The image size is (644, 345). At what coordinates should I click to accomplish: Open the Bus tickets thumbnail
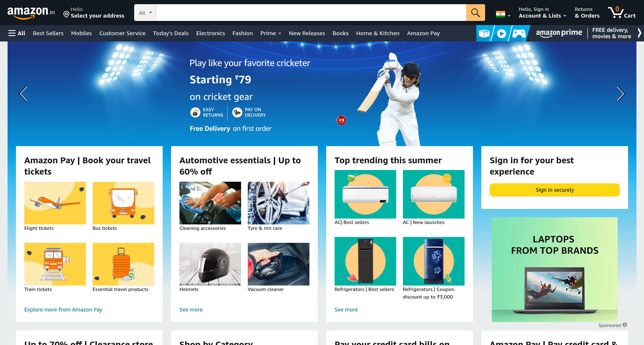[x=123, y=203]
